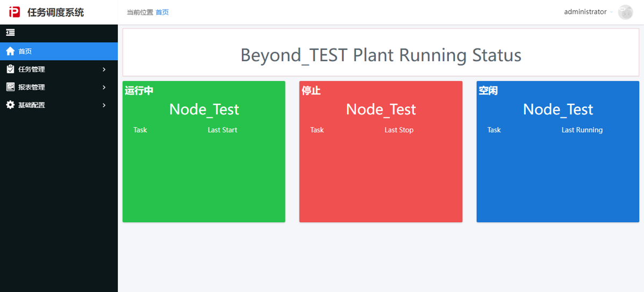644x292 pixels.
Task: Select the 首页 sidebar menu item
Action: tap(59, 52)
